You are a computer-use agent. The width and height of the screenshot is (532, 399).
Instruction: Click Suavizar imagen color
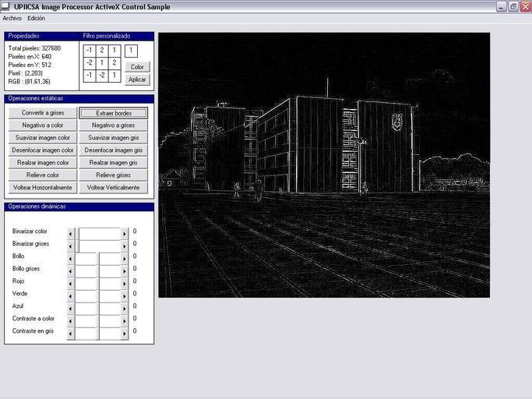pos(43,137)
